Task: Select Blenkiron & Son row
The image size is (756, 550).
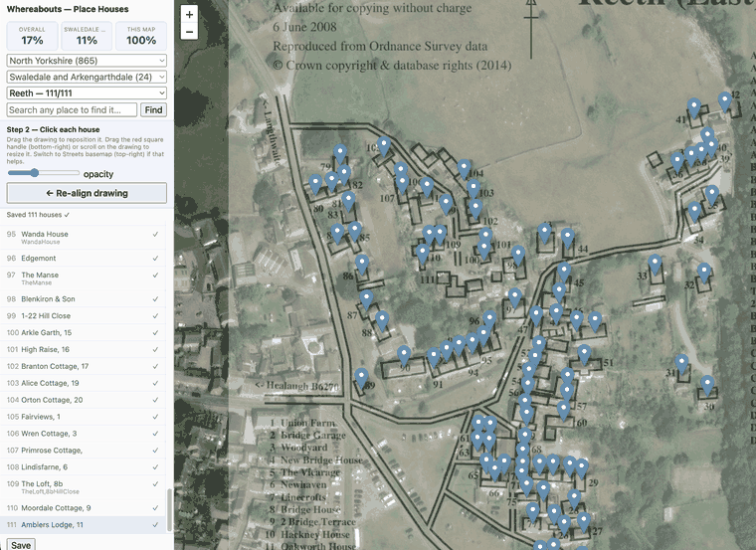Action: [83, 298]
